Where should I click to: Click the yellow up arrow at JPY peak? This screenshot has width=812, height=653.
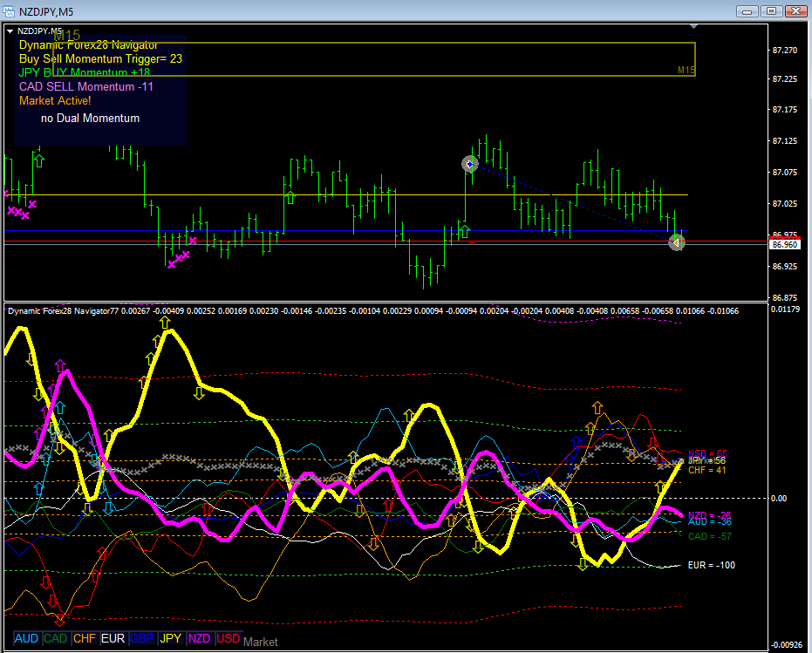tap(165, 323)
